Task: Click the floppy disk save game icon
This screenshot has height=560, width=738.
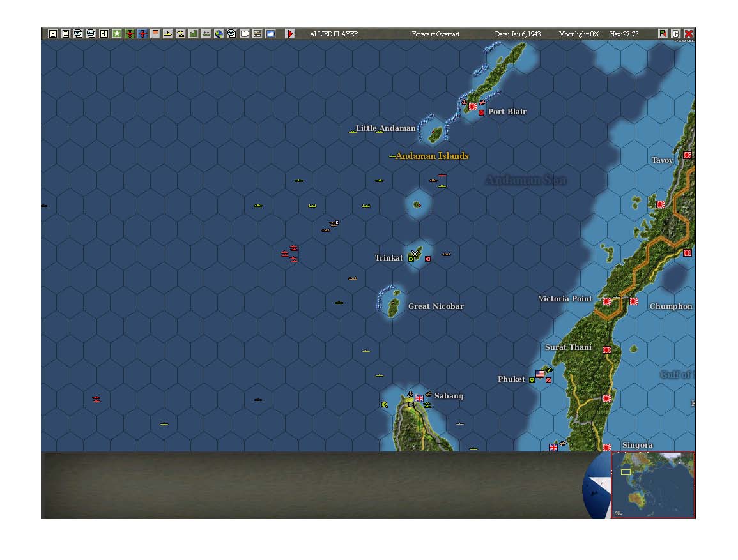Action: (x=52, y=34)
